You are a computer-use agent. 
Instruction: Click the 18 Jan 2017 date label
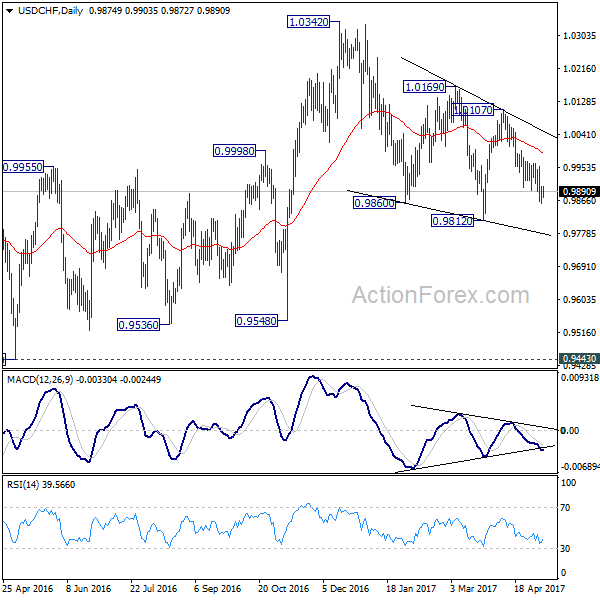pyautogui.click(x=411, y=588)
